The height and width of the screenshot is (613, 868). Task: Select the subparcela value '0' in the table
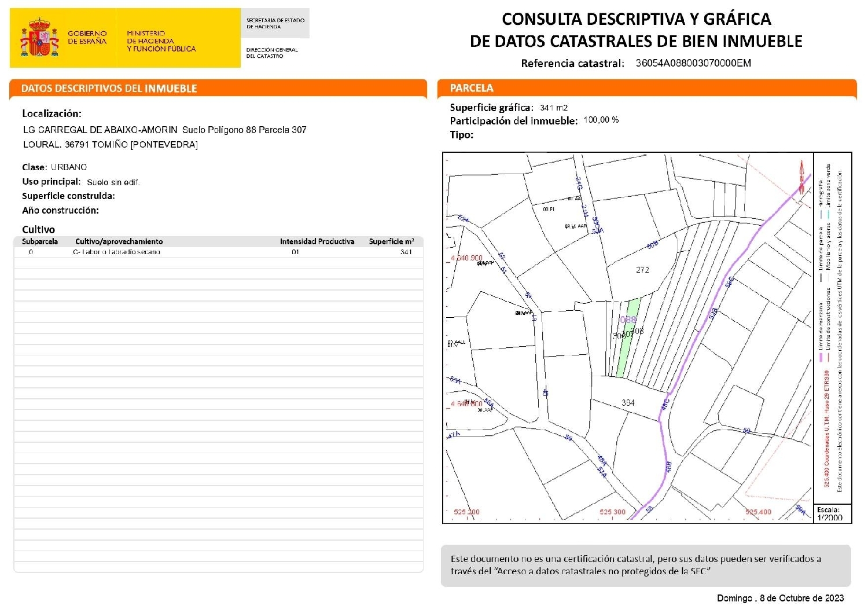(x=31, y=252)
